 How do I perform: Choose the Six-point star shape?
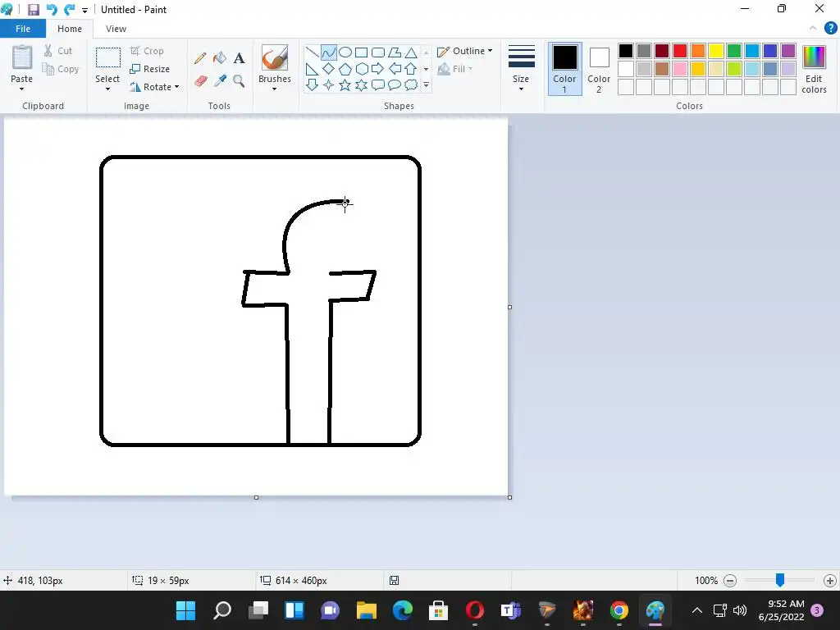tap(362, 84)
